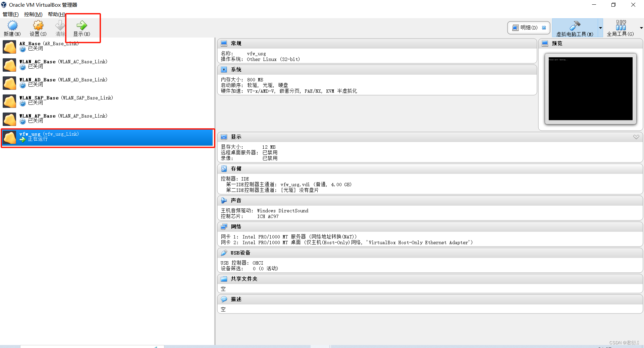Open the USB设备 section header

point(430,253)
